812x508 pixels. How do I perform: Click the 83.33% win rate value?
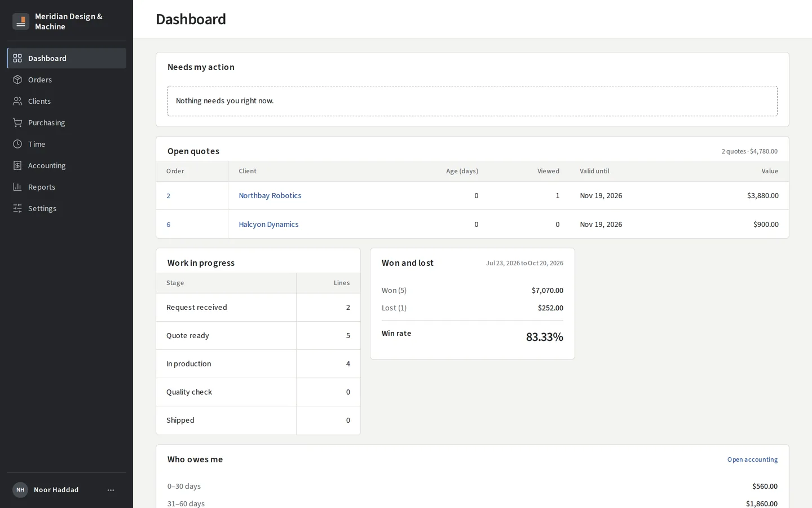pos(544,337)
